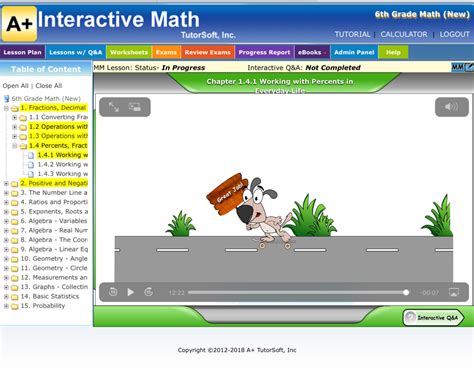Screen dimensions: 474x386
Task: Go to the Exams tab
Action: (166, 52)
